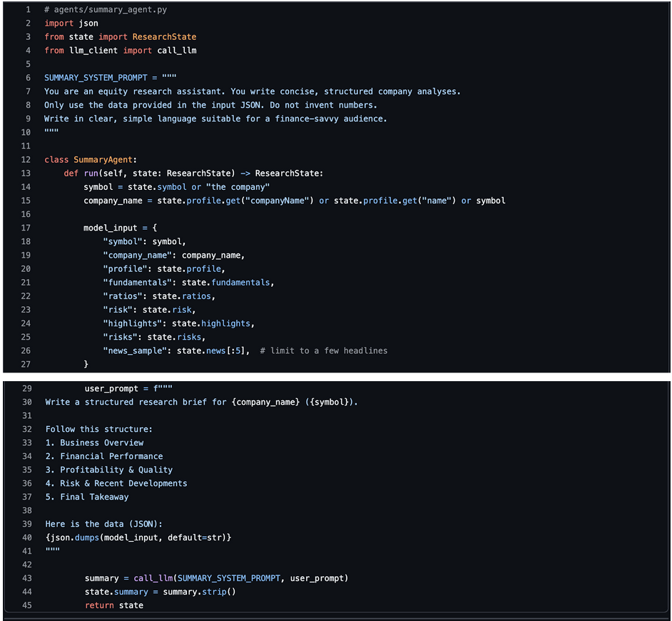Click the 'run' method name in def
This screenshot has height=621, width=672.
click(x=91, y=173)
